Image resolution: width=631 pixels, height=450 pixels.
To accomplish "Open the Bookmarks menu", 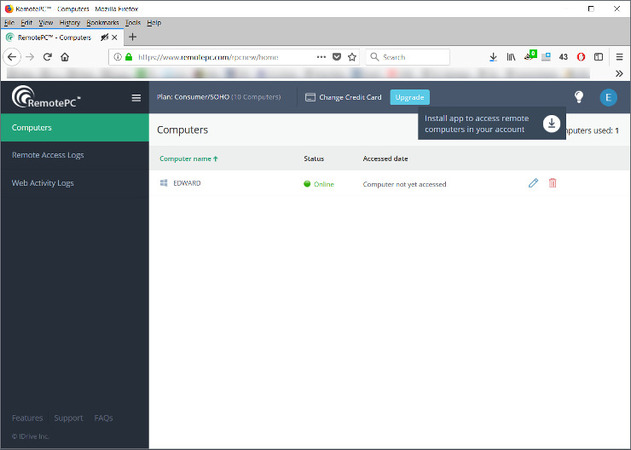I will click(x=103, y=23).
